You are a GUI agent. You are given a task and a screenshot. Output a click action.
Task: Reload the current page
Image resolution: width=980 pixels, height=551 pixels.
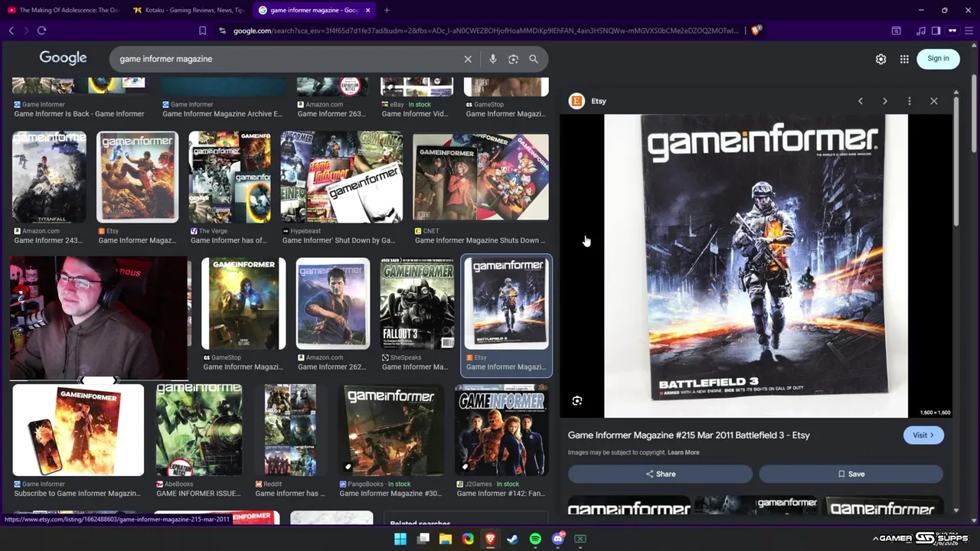pyautogui.click(x=41, y=31)
